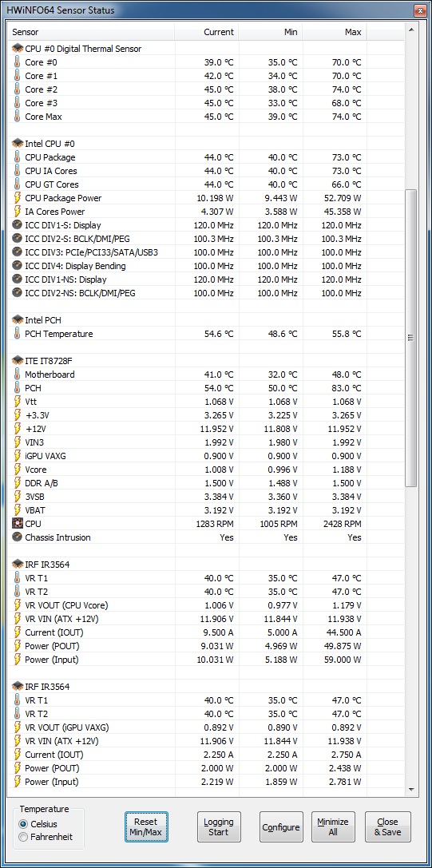
Task: Click the 54.6 °C PCH Temperature value
Action: tap(220, 334)
